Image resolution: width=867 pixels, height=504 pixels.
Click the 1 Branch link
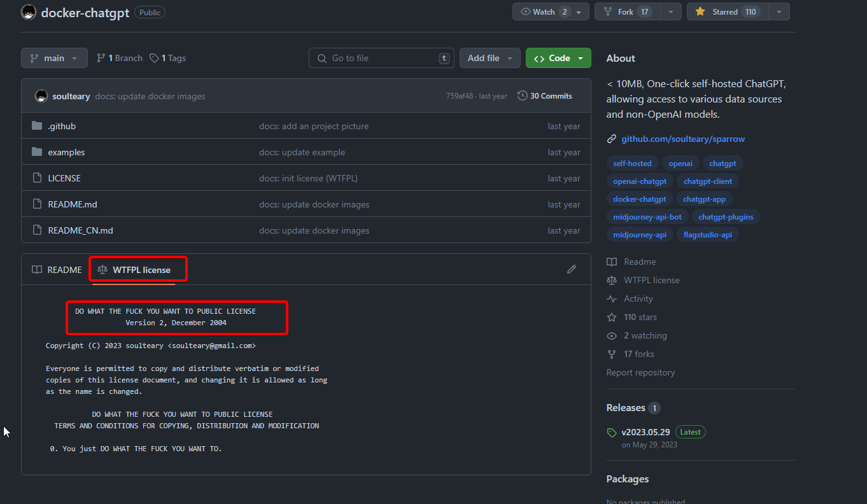120,58
